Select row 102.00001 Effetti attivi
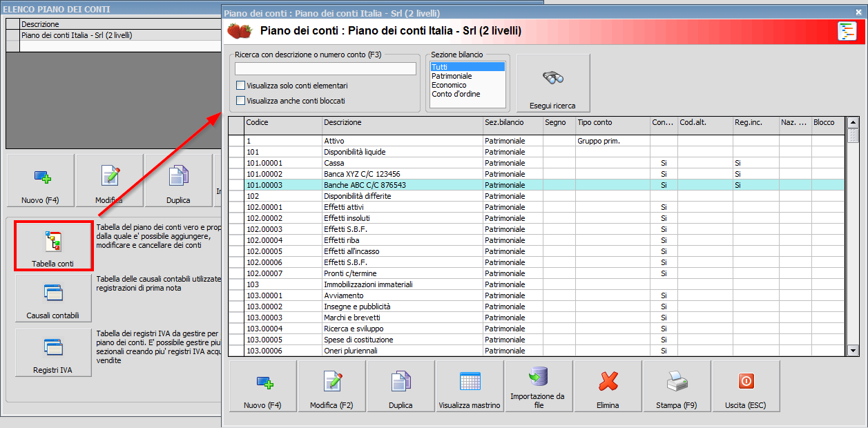Image resolution: width=868 pixels, height=428 pixels. coord(537,207)
